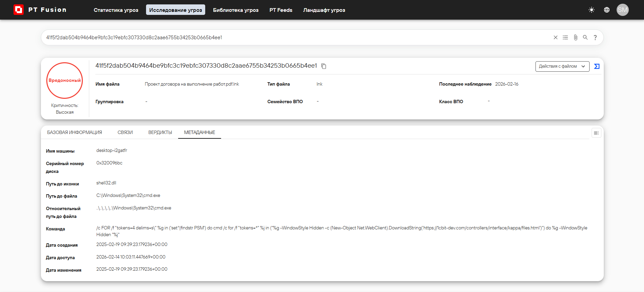Click the relative path value ending in cmd.exe

(x=134, y=208)
